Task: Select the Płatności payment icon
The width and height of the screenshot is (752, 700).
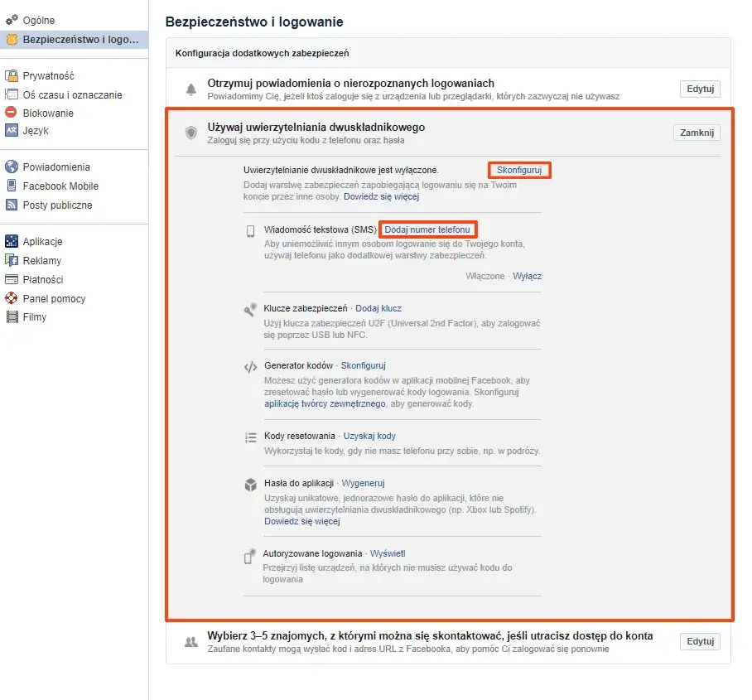Action: [x=11, y=279]
